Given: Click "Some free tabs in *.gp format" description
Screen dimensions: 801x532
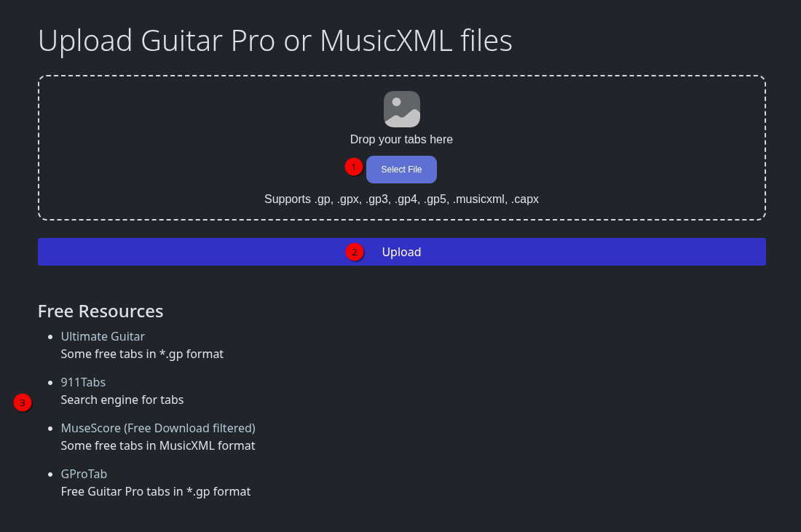Looking at the screenshot, I should [142, 354].
